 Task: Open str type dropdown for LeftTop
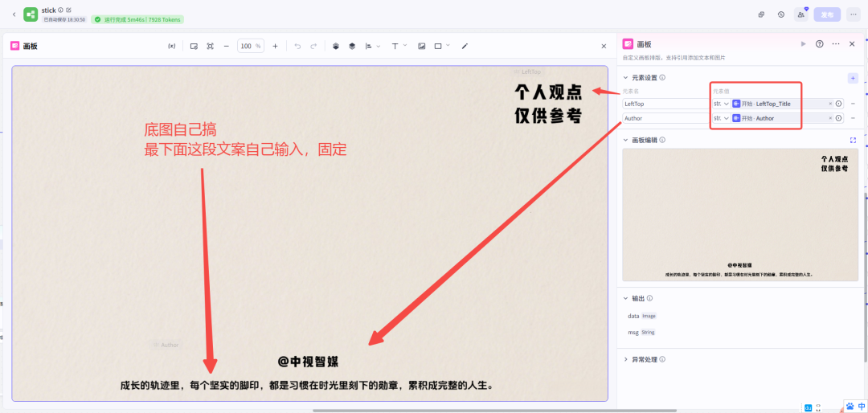coord(721,104)
